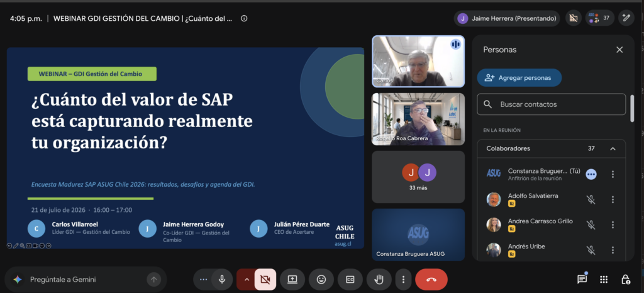Viewport: 644px width, 293px height.
Task: Click "EN LA REUNIÓN" heading
Action: pos(502,130)
